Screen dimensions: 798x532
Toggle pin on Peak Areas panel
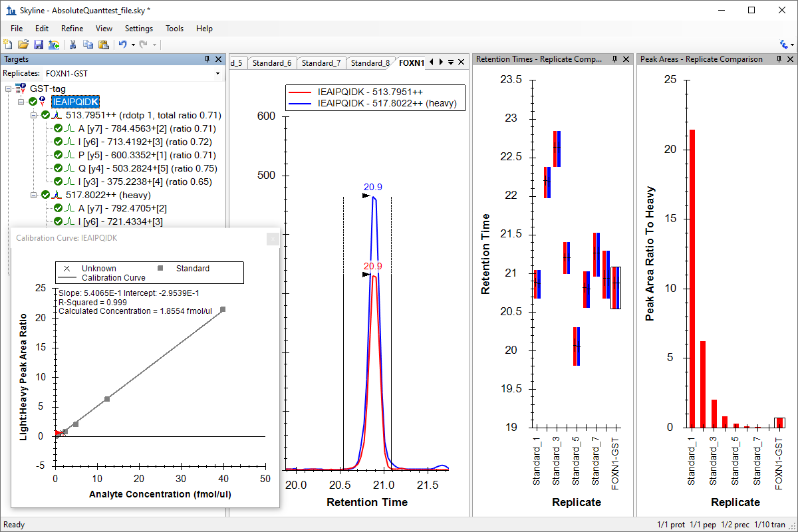pyautogui.click(x=779, y=59)
